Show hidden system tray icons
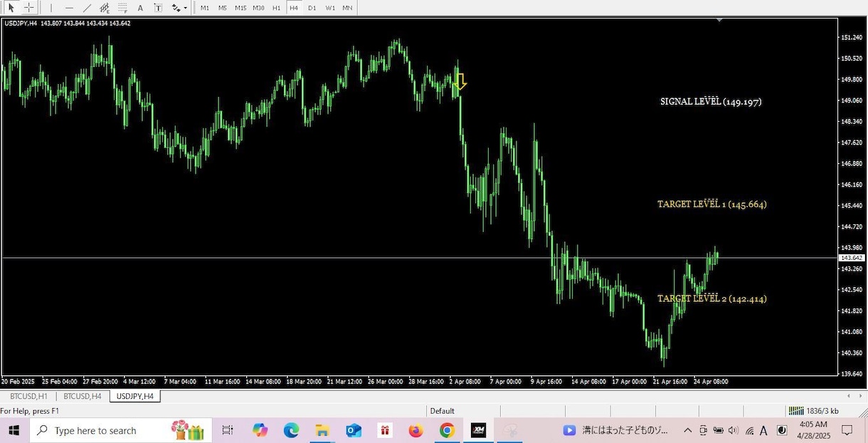 coord(687,430)
